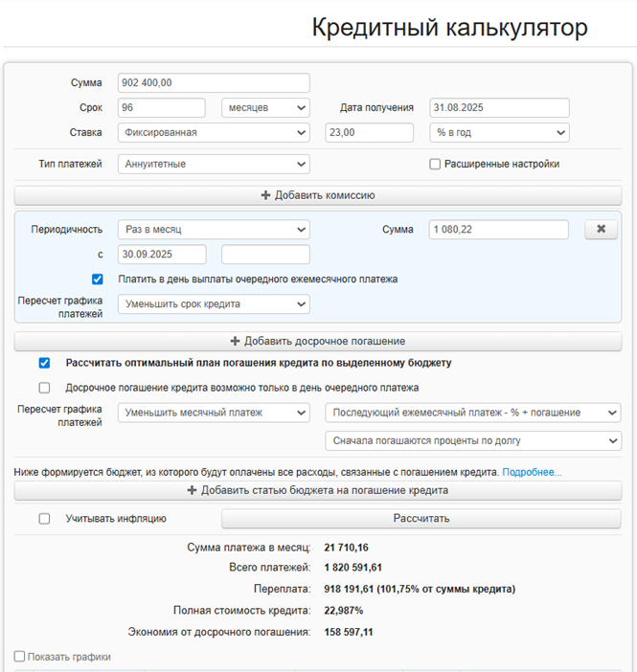Open the 'Подробнее...' link
This screenshot has width=637, height=672.
(x=532, y=472)
